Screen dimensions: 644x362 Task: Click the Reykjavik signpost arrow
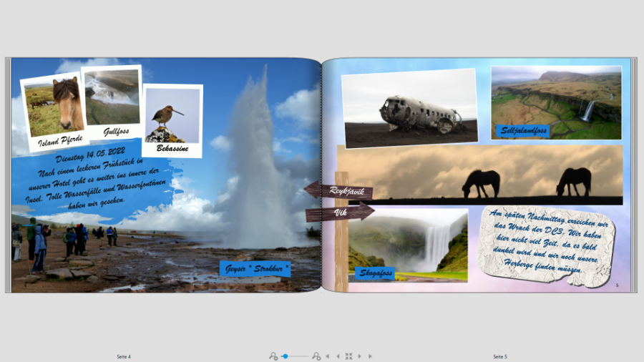[x=338, y=190]
